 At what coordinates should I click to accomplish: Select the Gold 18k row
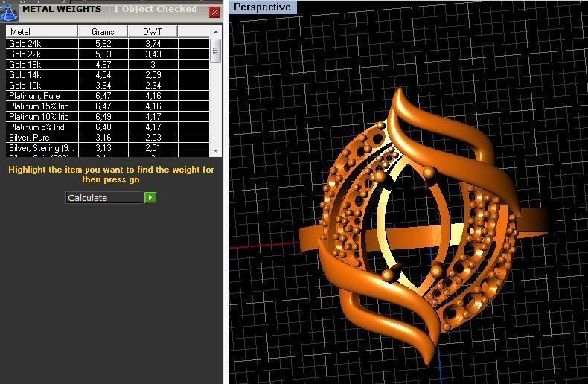[108, 65]
